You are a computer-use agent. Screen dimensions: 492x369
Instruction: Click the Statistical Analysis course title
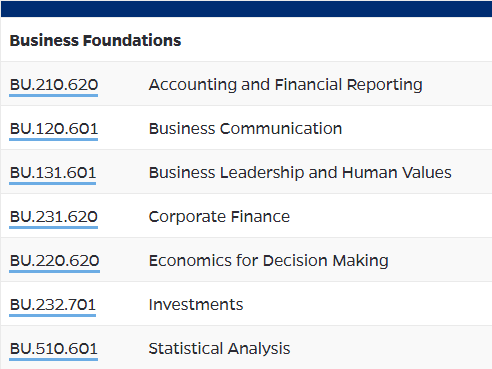coord(219,349)
